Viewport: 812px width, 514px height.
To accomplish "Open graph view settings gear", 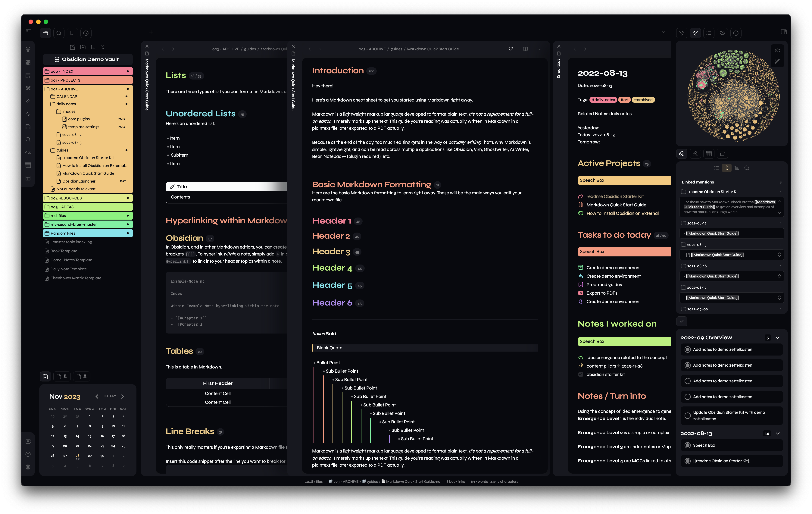I will [x=777, y=51].
